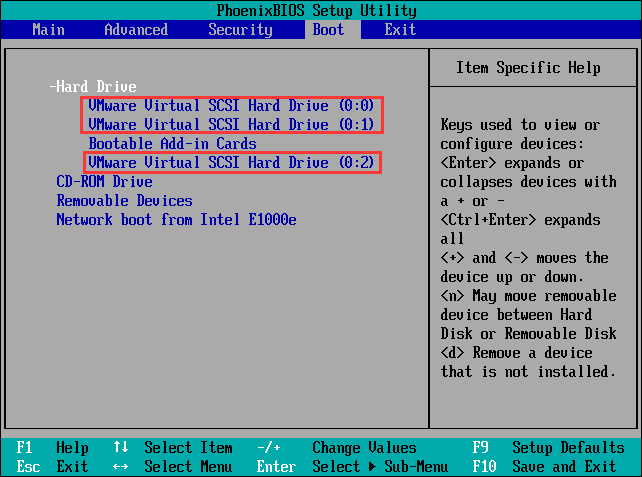Collapse the Hard Drive group
The height and width of the screenshot is (477, 642).
pos(93,87)
